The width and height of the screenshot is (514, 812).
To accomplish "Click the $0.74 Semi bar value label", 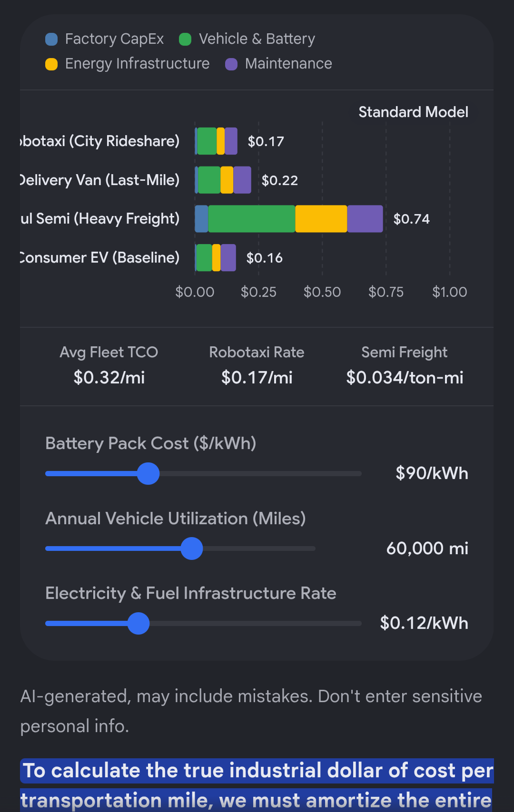I will pos(412,219).
